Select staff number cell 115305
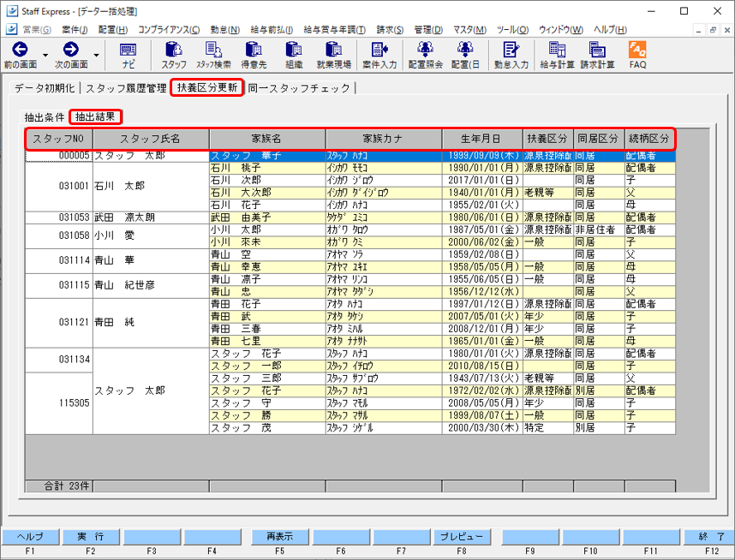 pos(59,403)
